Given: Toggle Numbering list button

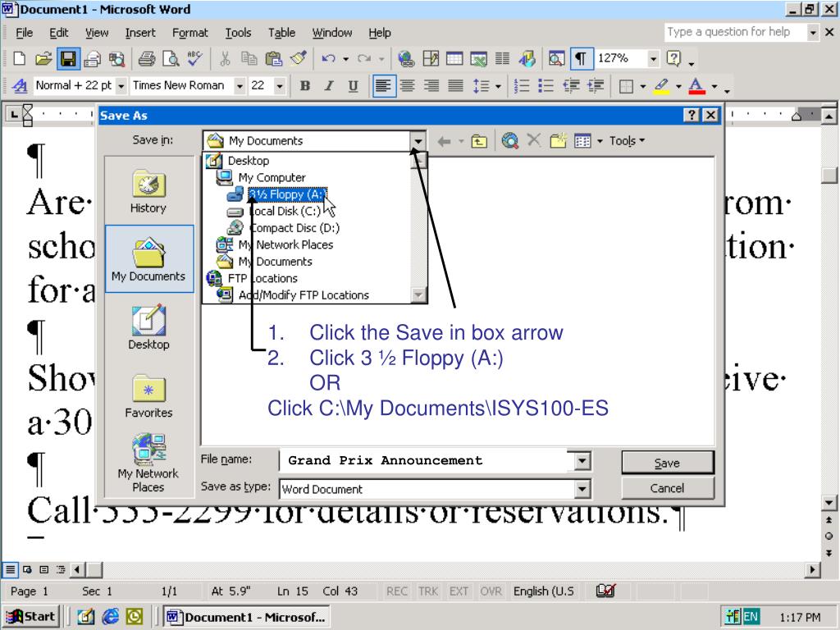Looking at the screenshot, I should 521,85.
